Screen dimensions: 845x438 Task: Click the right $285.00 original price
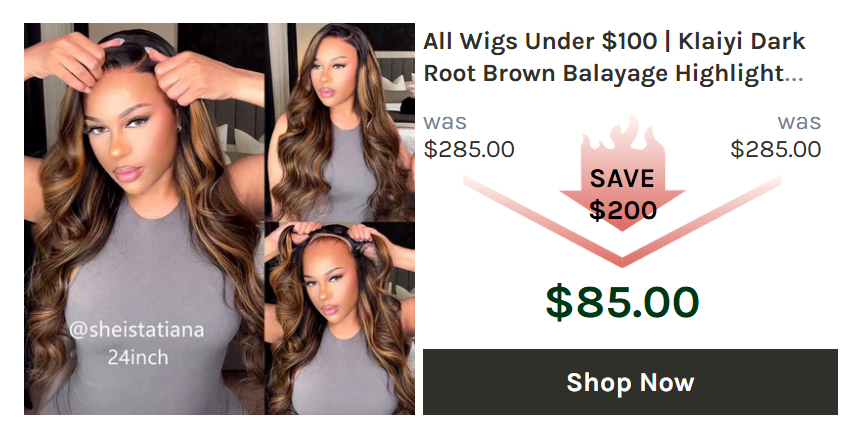(x=775, y=149)
